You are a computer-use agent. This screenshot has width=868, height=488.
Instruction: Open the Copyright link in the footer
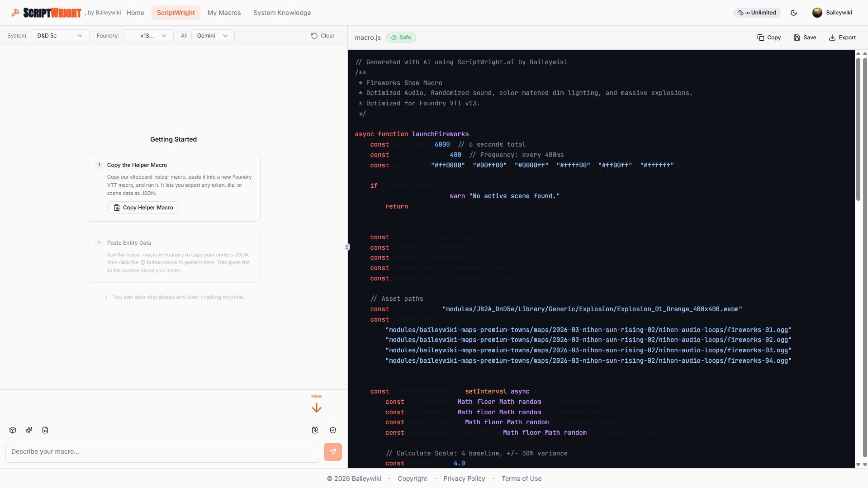click(412, 479)
